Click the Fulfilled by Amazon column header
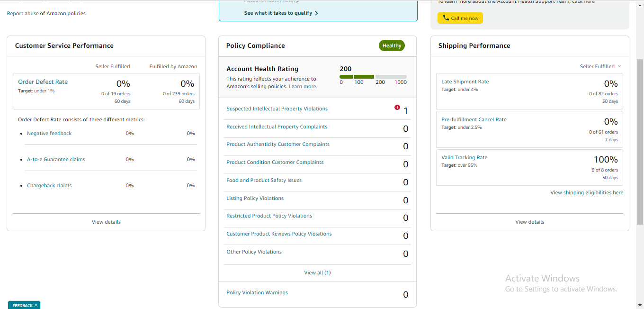This screenshot has height=309, width=644. (173, 66)
